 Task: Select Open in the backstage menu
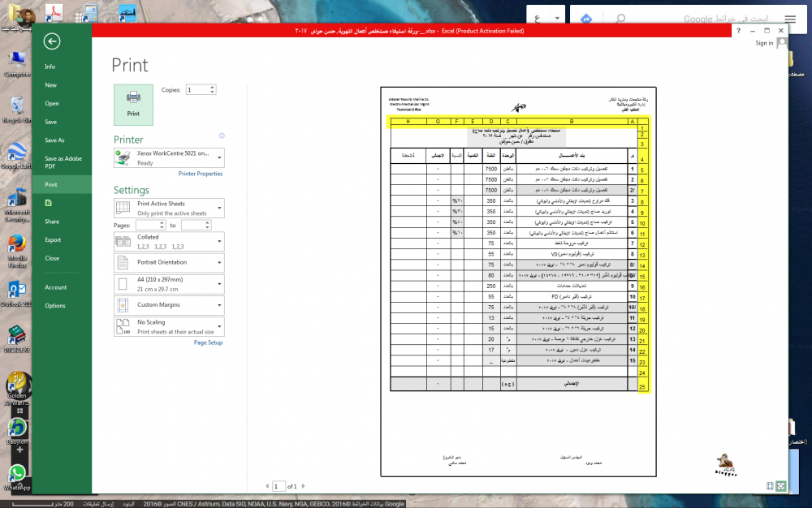coord(52,103)
